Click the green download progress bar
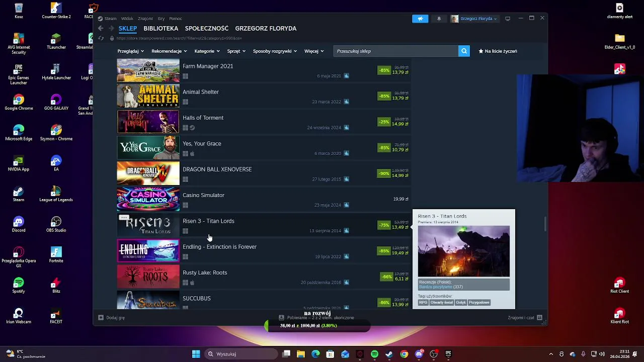 [317, 326]
